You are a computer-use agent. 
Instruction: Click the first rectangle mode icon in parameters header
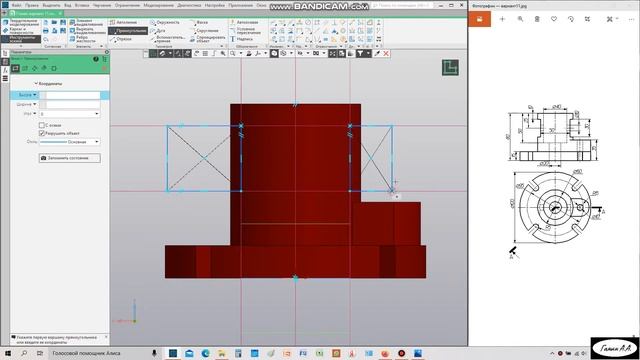coord(16,69)
